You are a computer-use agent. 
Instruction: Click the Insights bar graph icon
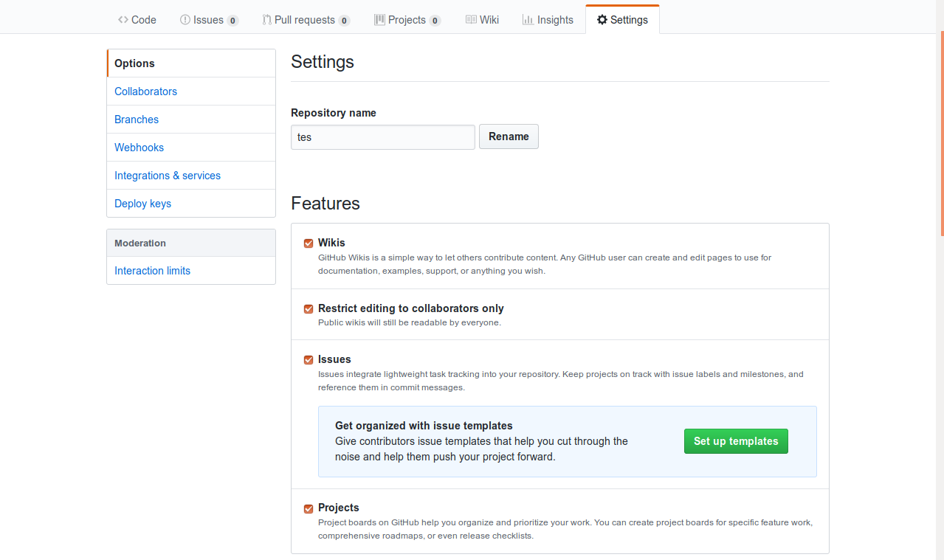528,20
